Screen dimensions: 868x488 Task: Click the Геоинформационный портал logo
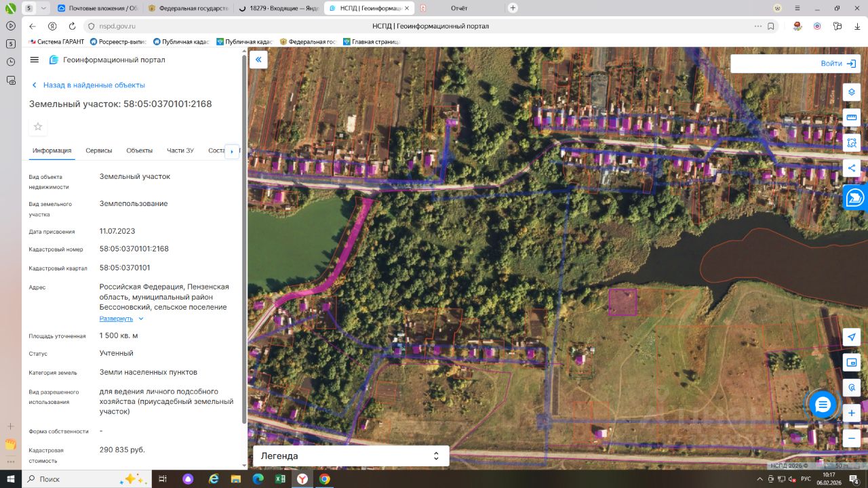[x=107, y=60]
